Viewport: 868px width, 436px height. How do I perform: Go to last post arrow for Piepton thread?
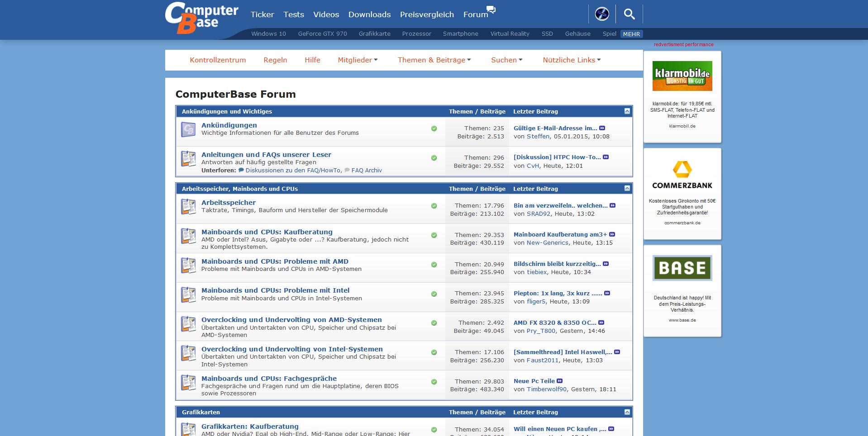point(607,293)
